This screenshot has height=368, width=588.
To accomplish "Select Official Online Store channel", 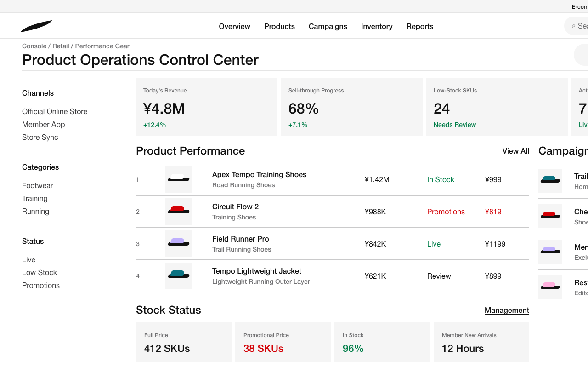I will (x=55, y=111).
